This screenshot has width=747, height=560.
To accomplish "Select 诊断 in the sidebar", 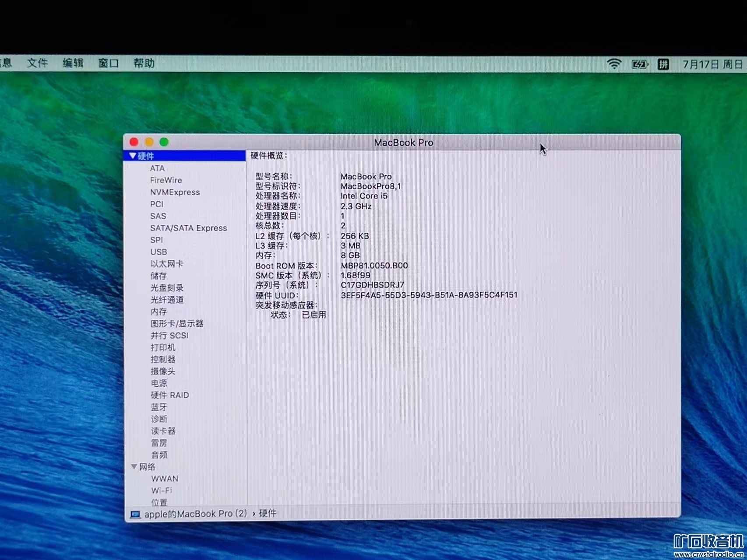I will point(159,419).
